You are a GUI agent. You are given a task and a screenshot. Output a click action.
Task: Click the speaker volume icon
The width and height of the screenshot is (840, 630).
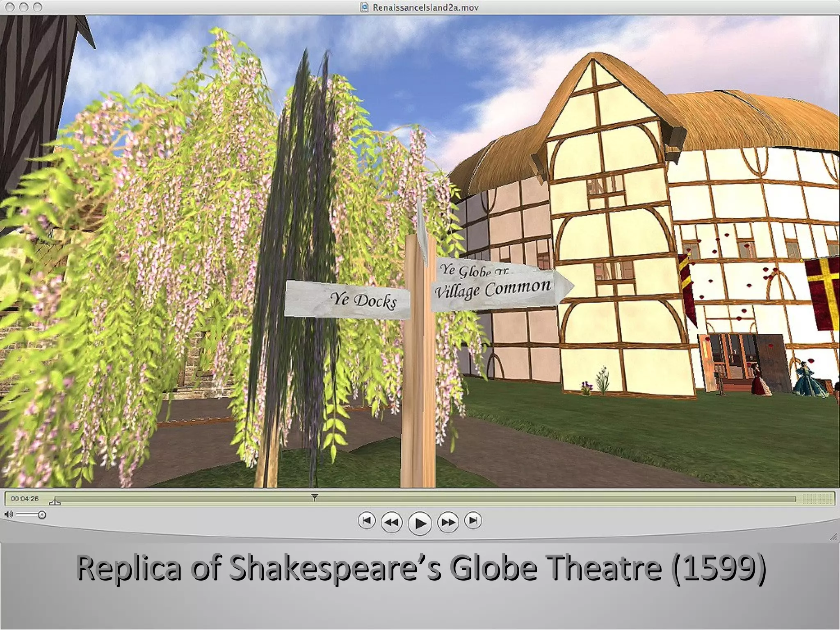pos(9,514)
